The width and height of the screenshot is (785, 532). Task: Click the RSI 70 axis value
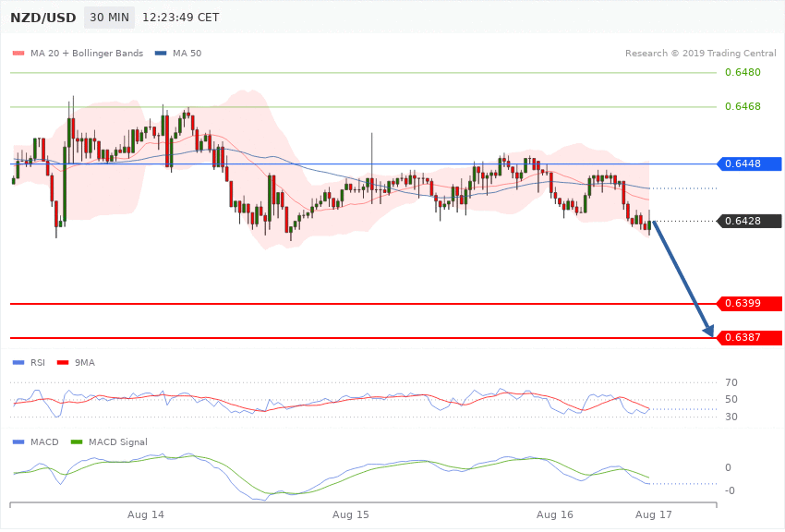[x=731, y=382]
